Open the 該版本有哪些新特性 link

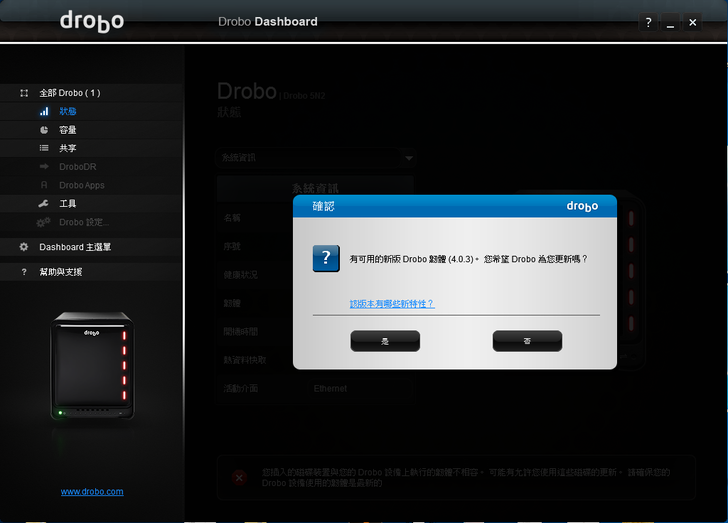391,303
